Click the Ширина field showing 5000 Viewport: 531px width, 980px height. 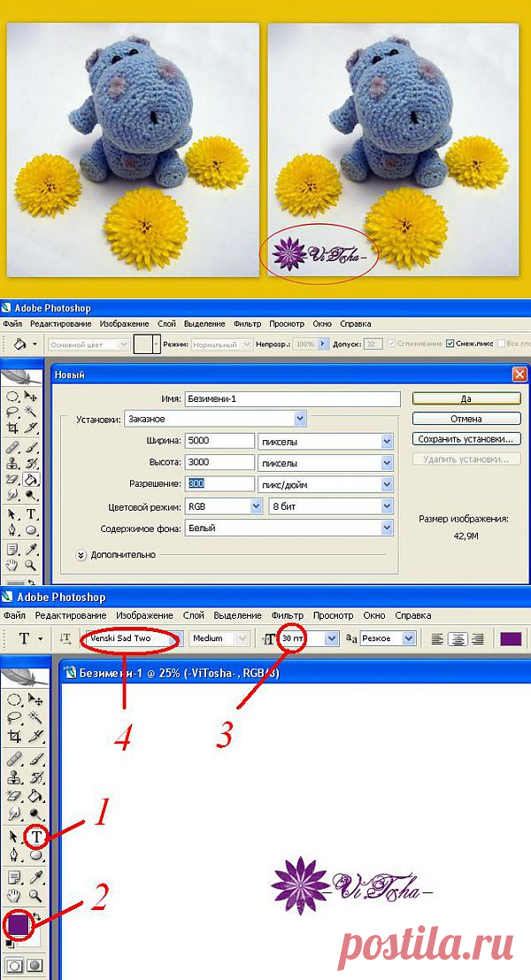click(x=219, y=441)
